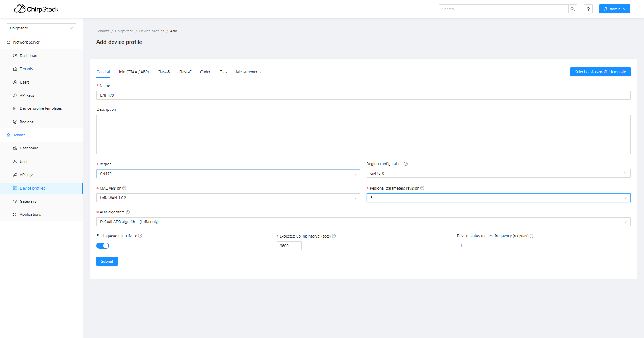Click Device profiles breadcrumb link
644x338 pixels.
click(151, 31)
